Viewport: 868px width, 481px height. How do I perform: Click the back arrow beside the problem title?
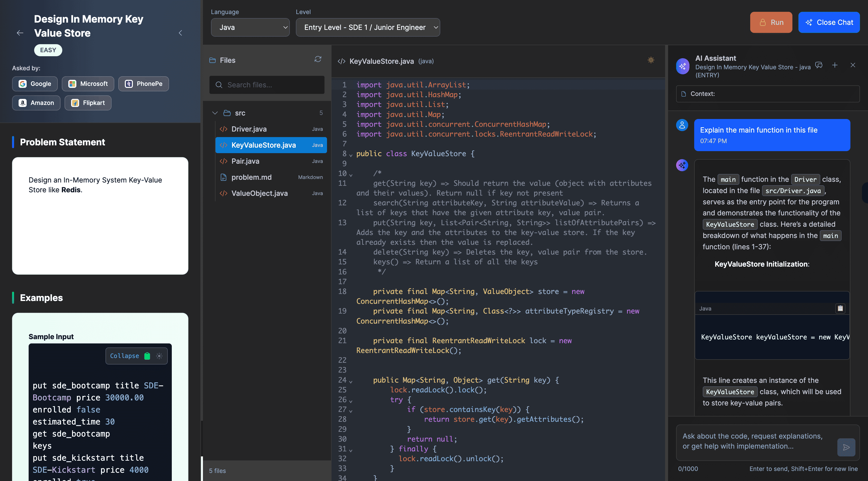pos(20,33)
